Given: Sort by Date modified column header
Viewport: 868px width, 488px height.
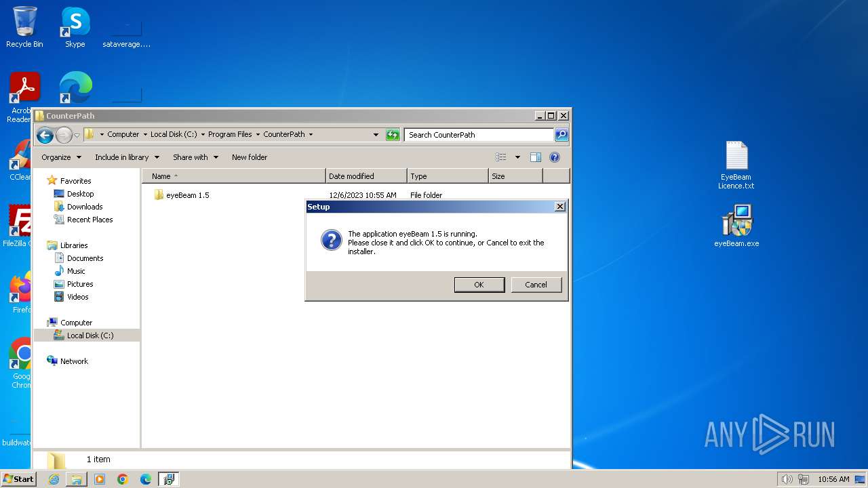Looking at the screenshot, I should pyautogui.click(x=366, y=176).
